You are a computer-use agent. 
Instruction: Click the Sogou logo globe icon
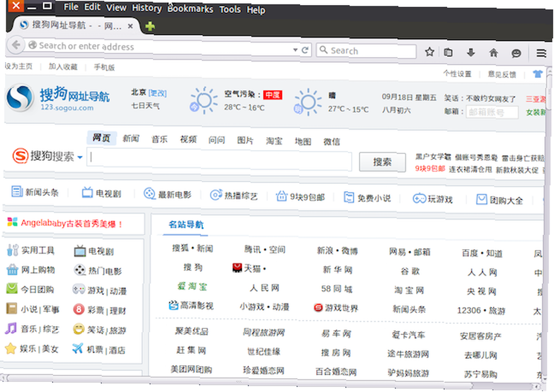(x=20, y=97)
